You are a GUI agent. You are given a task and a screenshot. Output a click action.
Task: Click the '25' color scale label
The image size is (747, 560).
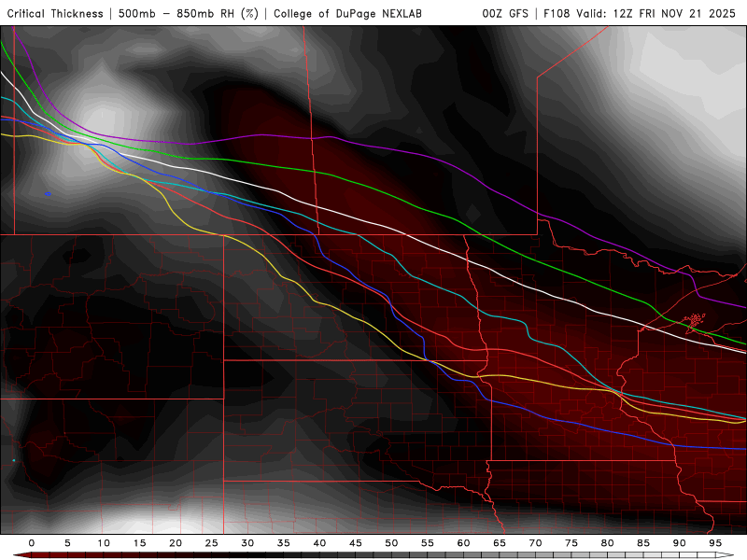[212, 543]
